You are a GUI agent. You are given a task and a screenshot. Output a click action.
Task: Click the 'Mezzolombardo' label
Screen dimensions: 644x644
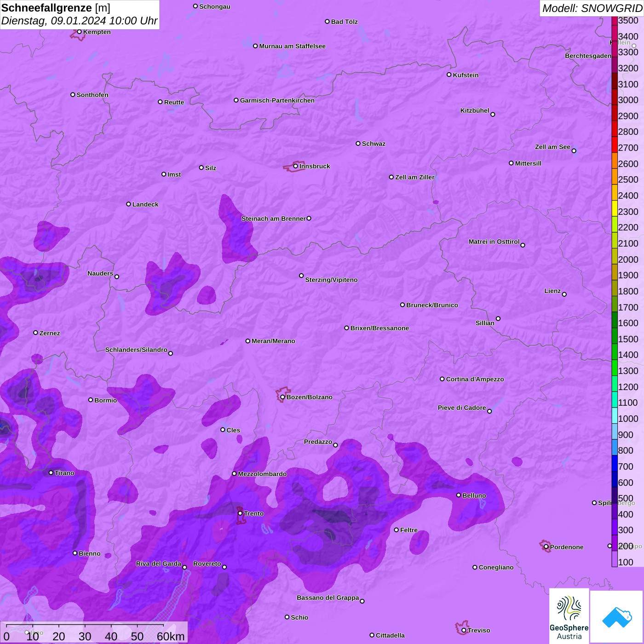pos(262,474)
